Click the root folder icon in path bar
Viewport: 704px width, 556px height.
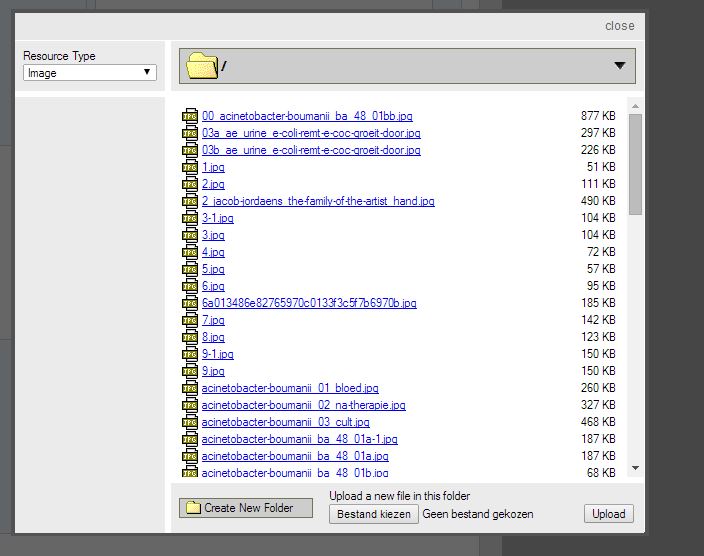coord(202,66)
